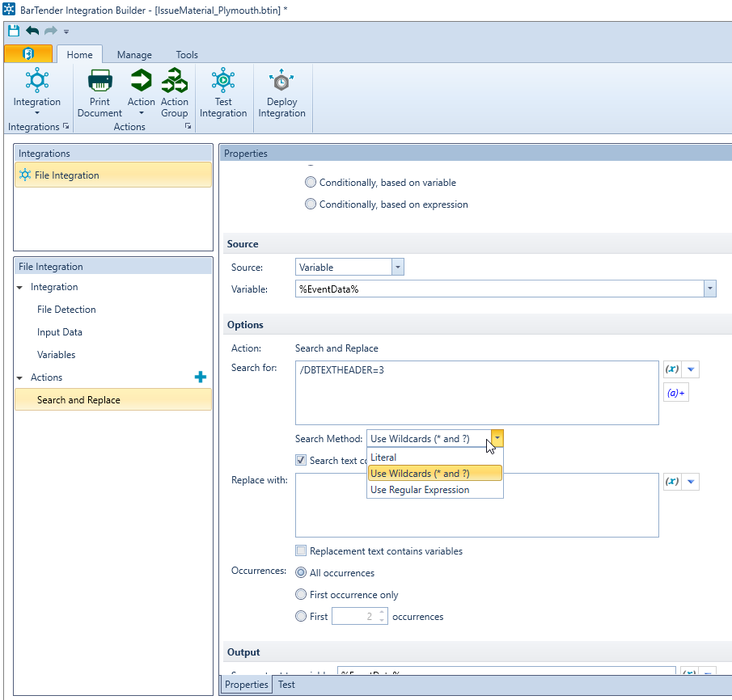Collapse the Actions tree node
The width and height of the screenshot is (732, 700).
[x=19, y=377]
